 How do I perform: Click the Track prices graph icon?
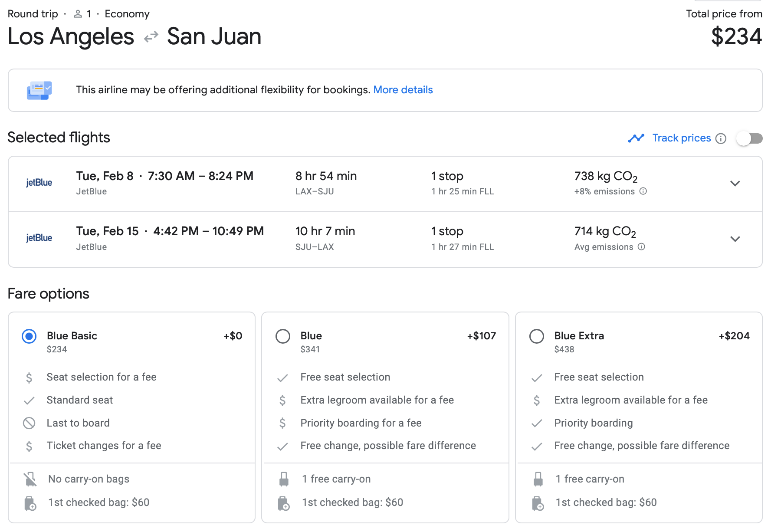click(636, 138)
